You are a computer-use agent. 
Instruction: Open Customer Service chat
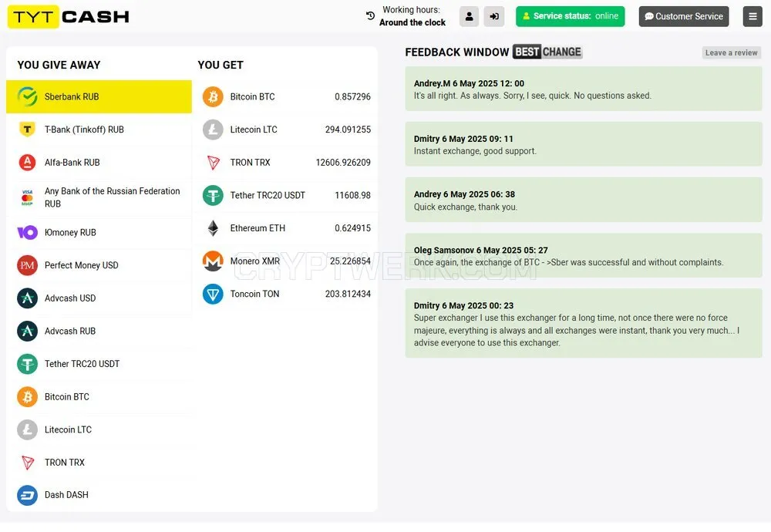coord(683,16)
